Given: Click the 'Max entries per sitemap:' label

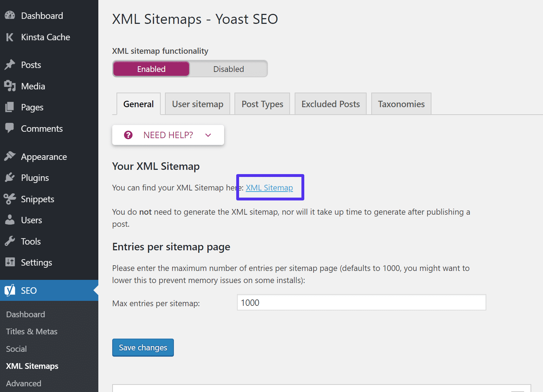Looking at the screenshot, I should (156, 303).
